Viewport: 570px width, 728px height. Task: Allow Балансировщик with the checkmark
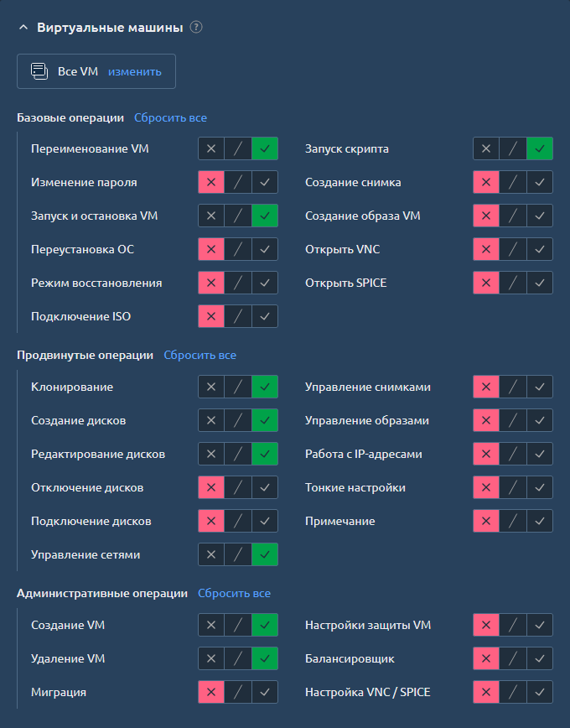pos(539,658)
